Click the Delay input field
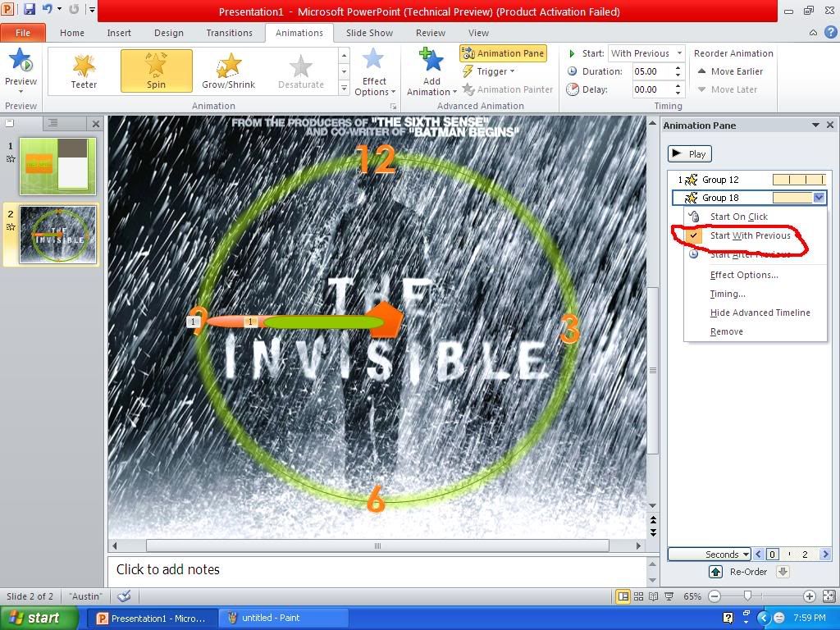The image size is (840, 630). point(653,89)
